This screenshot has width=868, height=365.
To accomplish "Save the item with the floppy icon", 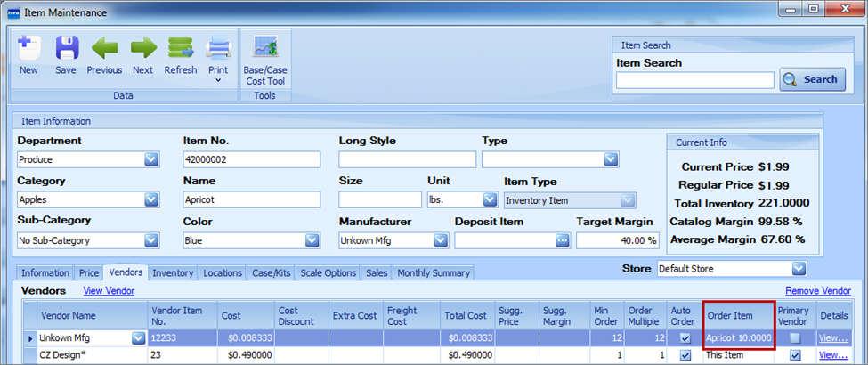I will point(66,49).
